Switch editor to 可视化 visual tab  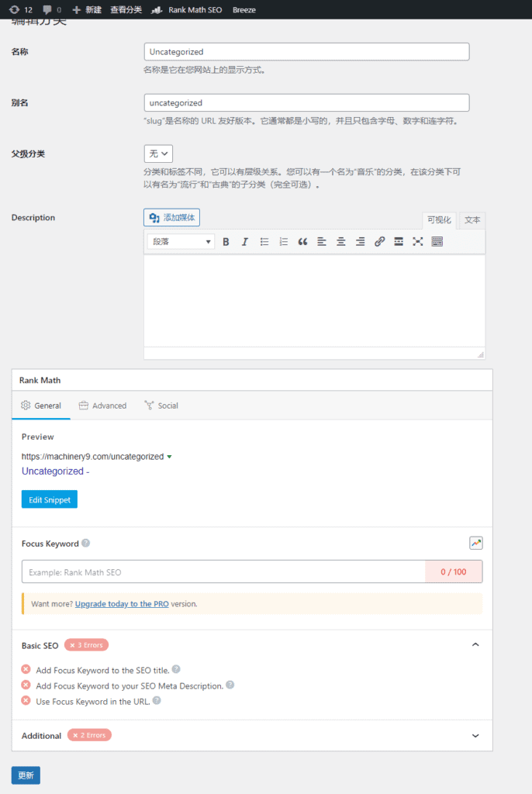pyautogui.click(x=439, y=219)
